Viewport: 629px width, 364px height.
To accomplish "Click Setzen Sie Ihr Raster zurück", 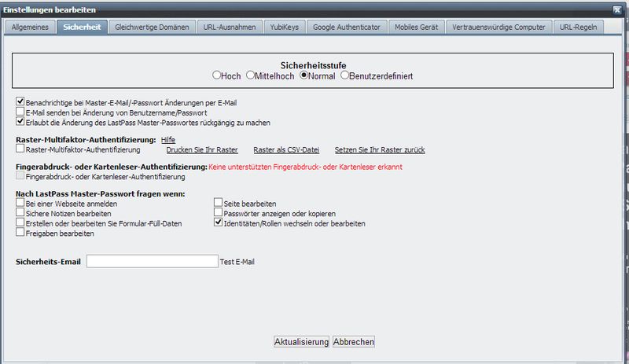I will 380,149.
